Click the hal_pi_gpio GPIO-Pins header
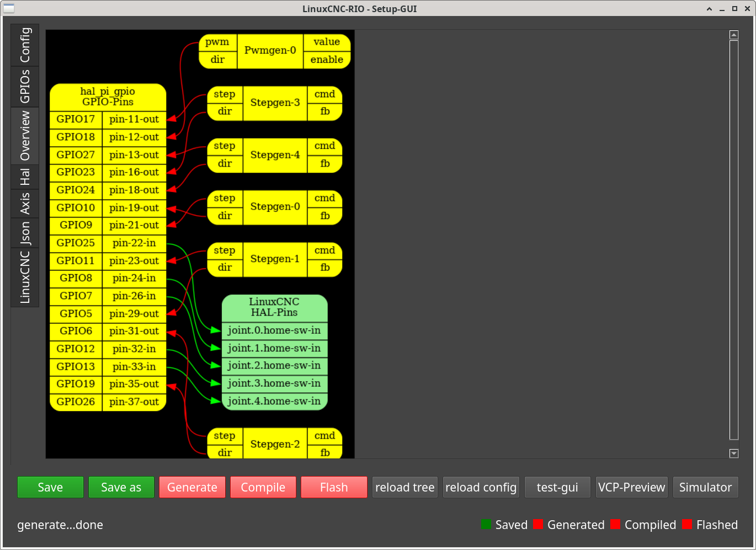The width and height of the screenshot is (756, 550). [x=108, y=97]
